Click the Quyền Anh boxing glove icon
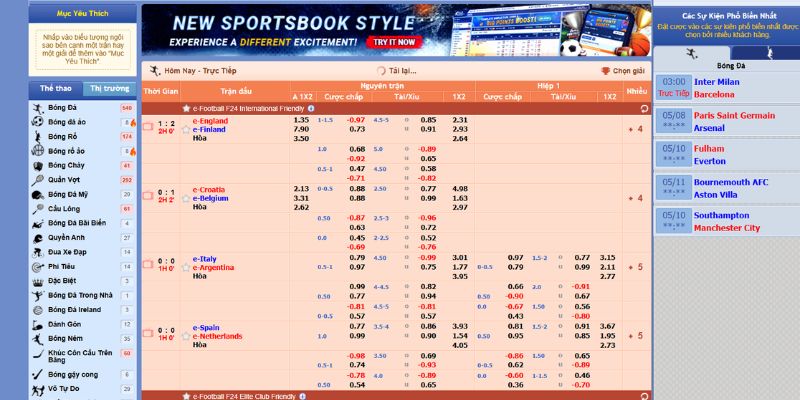Image resolution: width=800 pixels, height=400 pixels. click(37, 238)
